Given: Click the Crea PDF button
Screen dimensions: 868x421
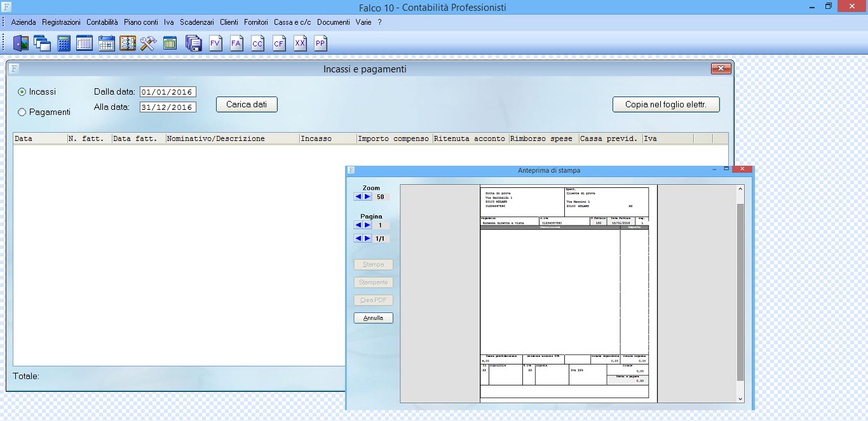Looking at the screenshot, I should pyautogui.click(x=374, y=300).
